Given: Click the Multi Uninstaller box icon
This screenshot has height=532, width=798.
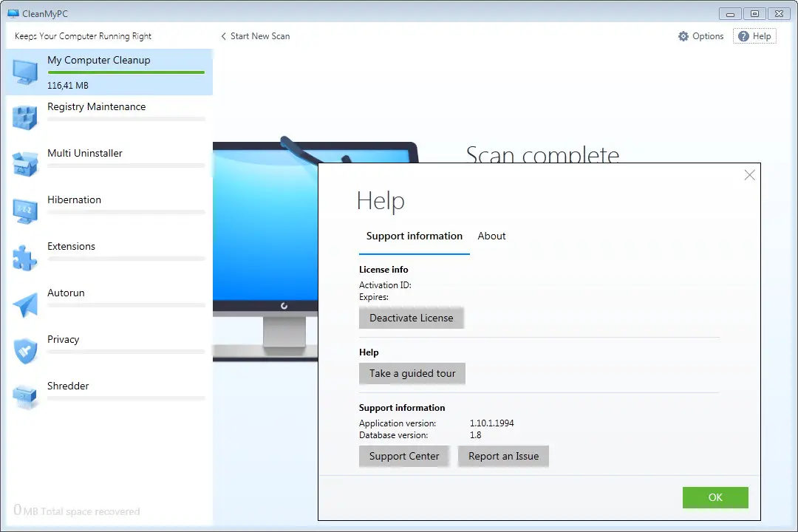Looking at the screenshot, I should (25, 165).
